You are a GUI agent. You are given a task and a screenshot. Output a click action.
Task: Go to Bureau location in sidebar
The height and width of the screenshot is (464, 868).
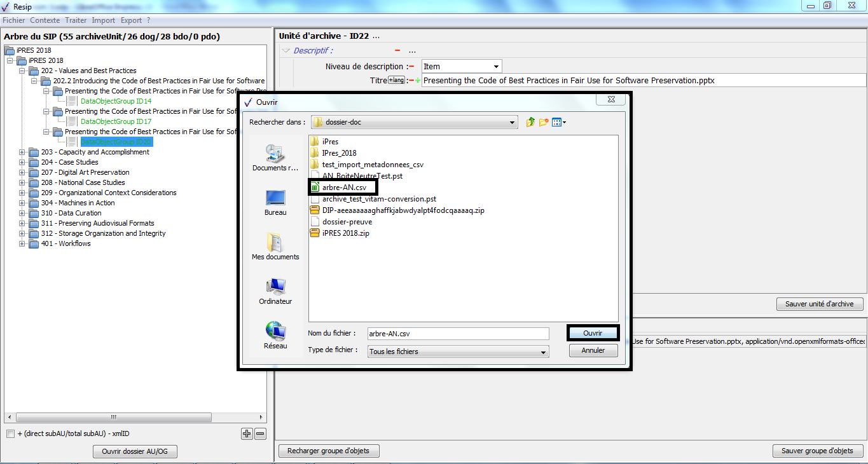click(275, 202)
